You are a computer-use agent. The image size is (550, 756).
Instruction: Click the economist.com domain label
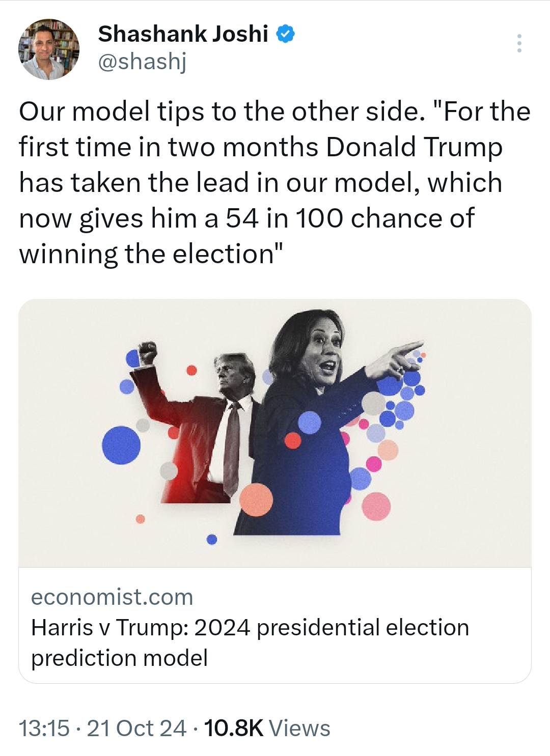click(112, 597)
